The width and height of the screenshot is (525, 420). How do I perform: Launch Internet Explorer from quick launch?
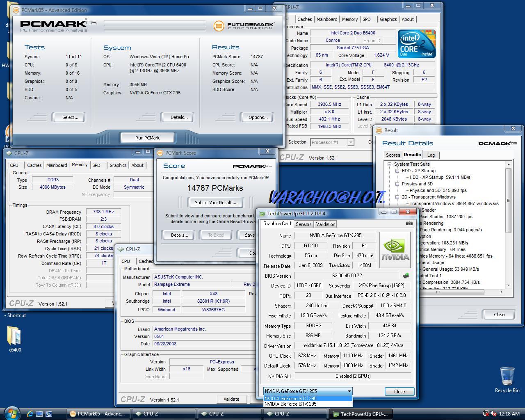point(30,414)
